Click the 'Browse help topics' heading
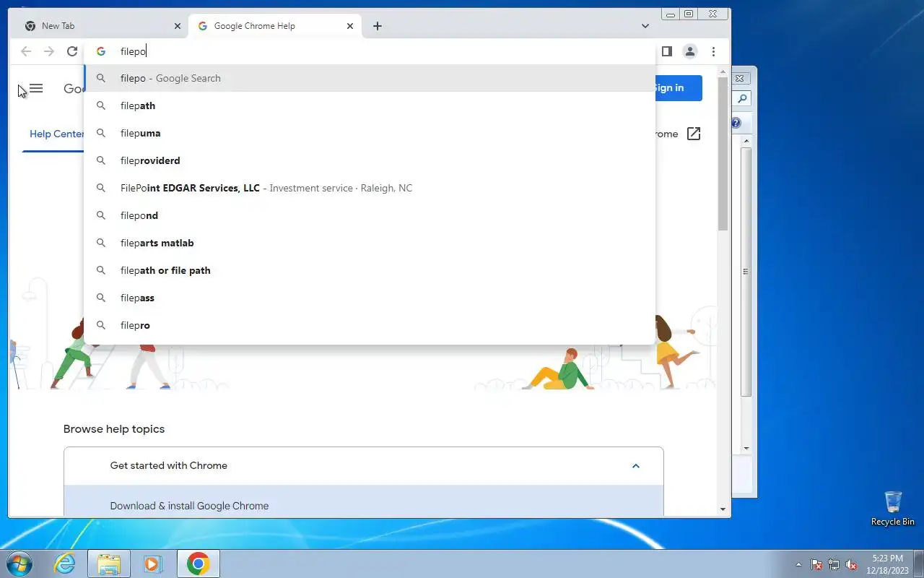 point(114,429)
